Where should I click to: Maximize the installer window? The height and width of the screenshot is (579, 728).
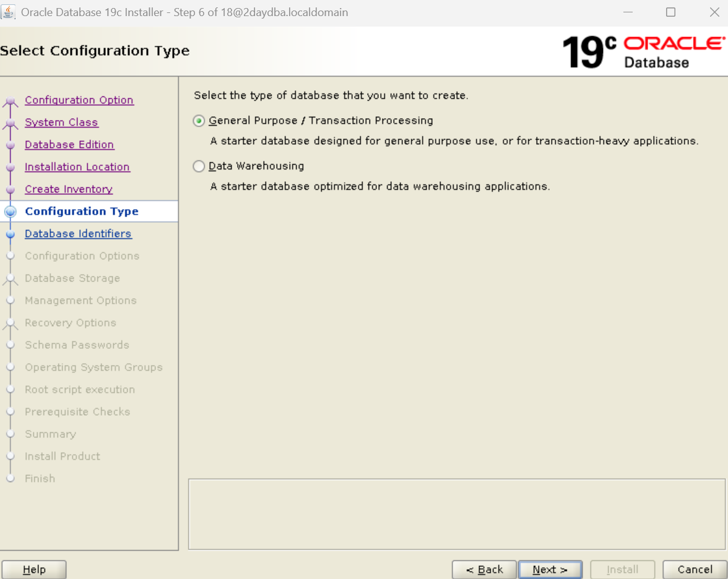point(670,12)
